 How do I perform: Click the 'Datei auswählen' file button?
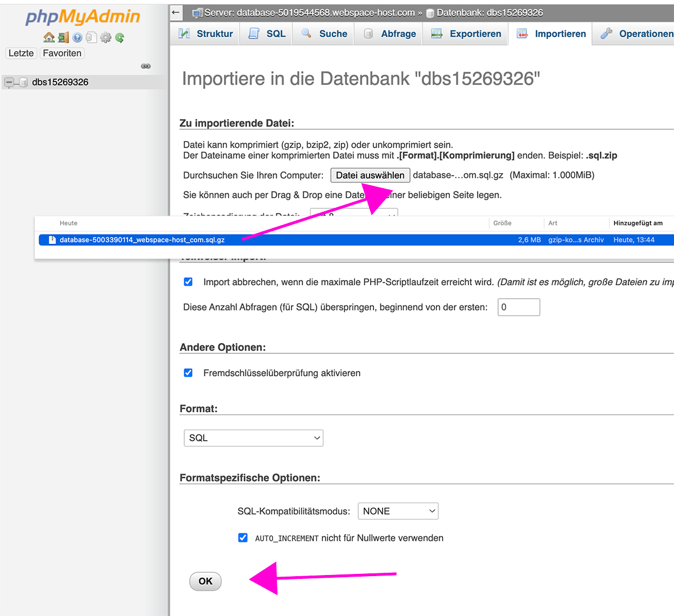pos(370,175)
